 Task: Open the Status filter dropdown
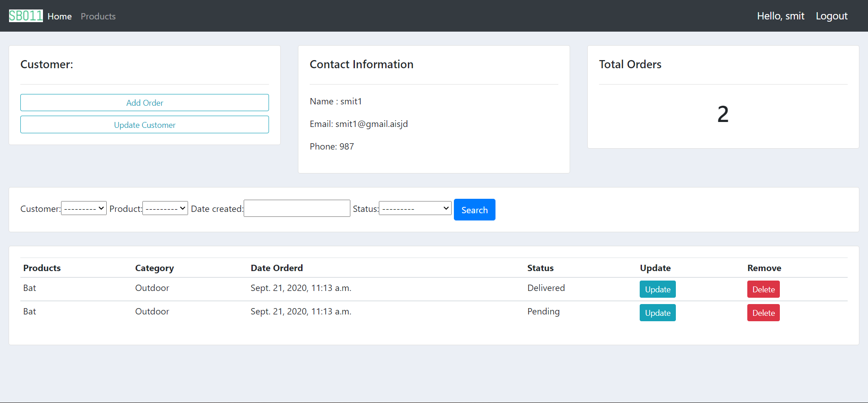tap(415, 208)
